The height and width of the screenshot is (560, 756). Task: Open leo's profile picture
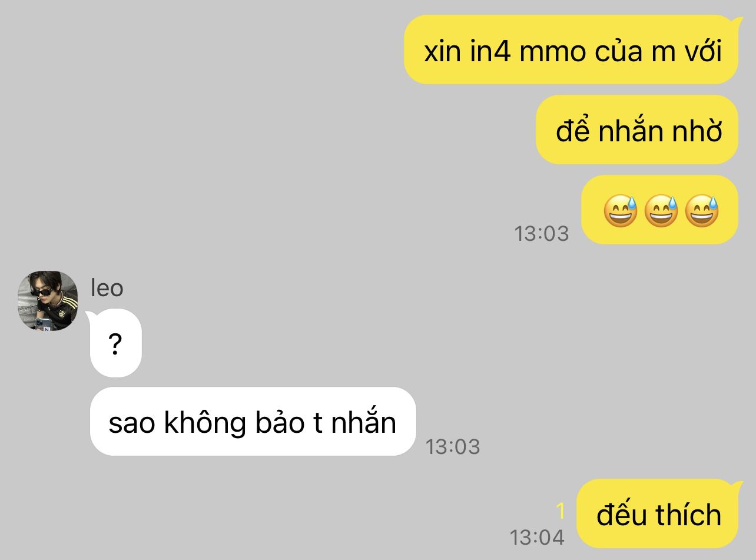pos(48,300)
